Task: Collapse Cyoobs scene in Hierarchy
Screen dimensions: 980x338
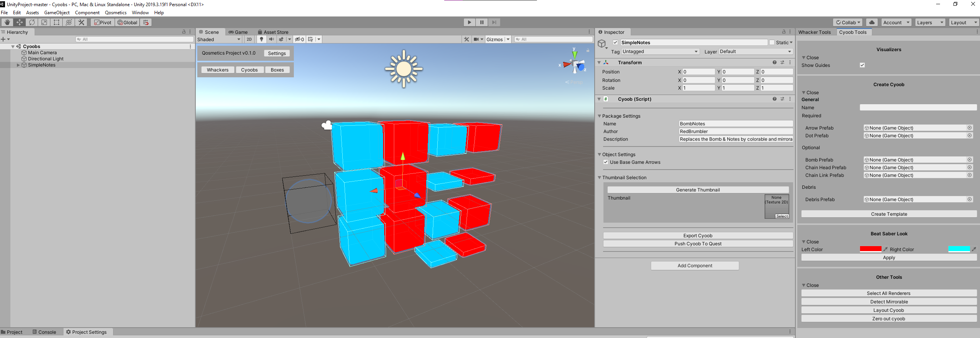Action: click(13, 47)
